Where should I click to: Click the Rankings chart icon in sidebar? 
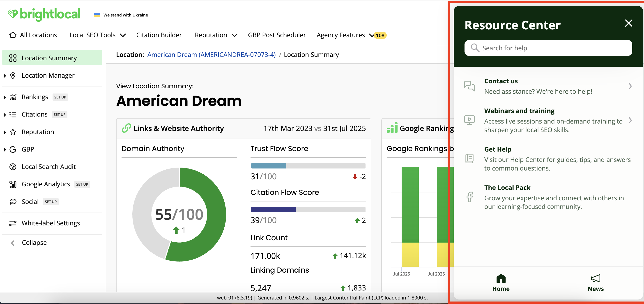(x=13, y=97)
